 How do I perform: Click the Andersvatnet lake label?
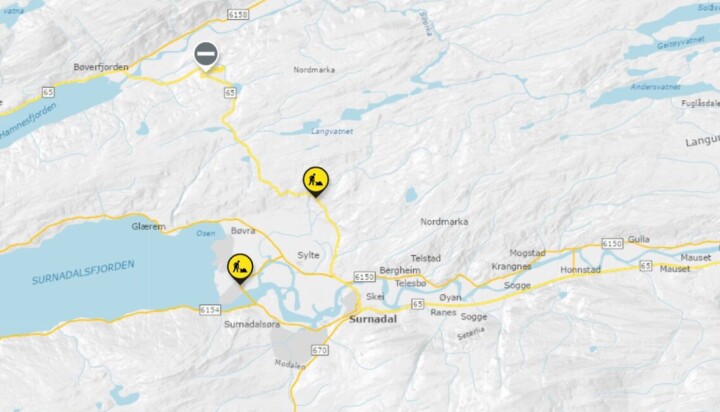[655, 87]
